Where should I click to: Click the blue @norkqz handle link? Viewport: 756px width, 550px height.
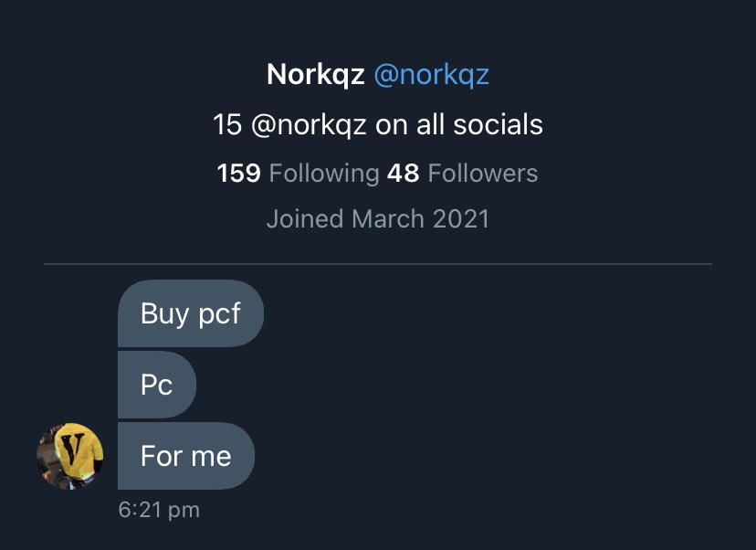[x=431, y=75]
